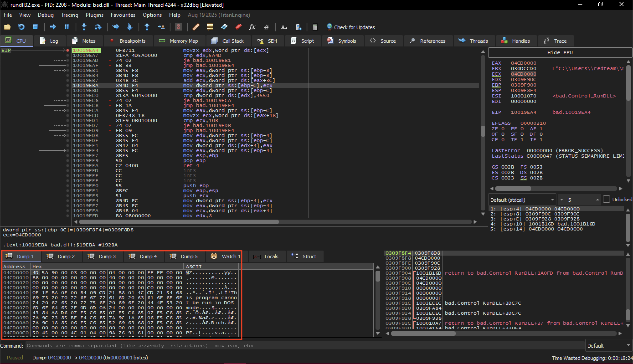Viewport: 633px width, 364px height.
Task: Click the run arrow toolbar icon
Action: pos(53,27)
